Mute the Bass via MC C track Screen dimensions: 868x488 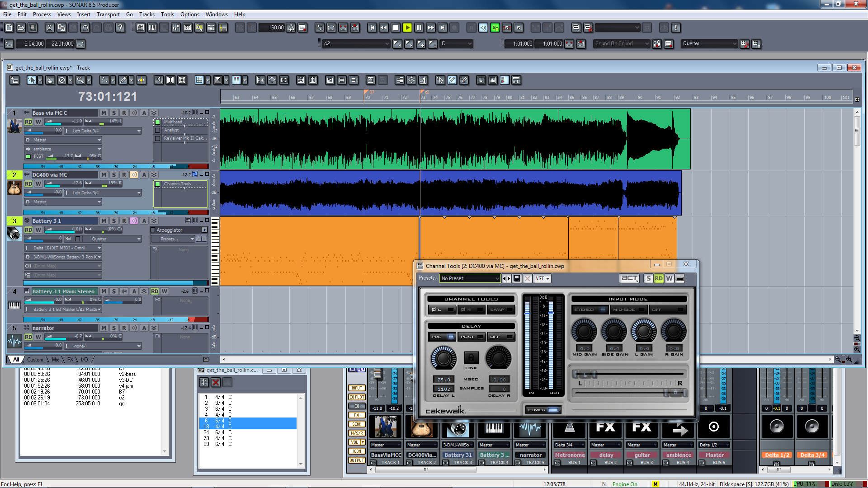click(104, 113)
